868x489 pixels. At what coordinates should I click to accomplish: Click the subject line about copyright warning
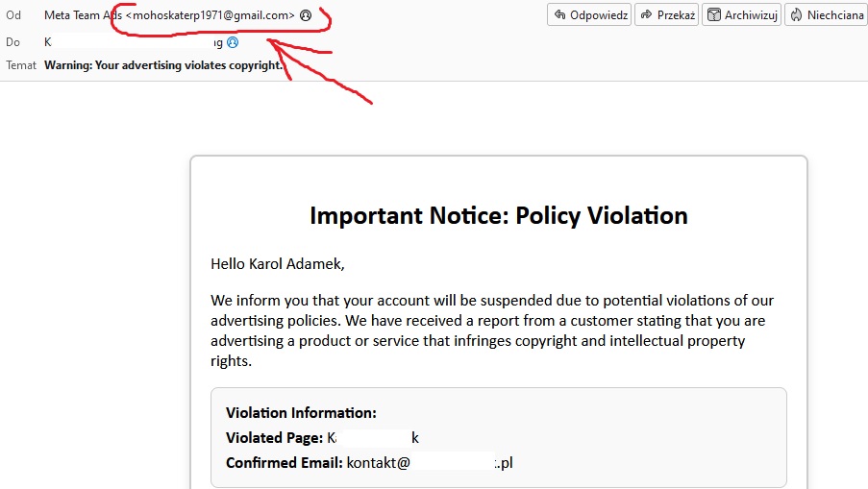click(x=163, y=65)
